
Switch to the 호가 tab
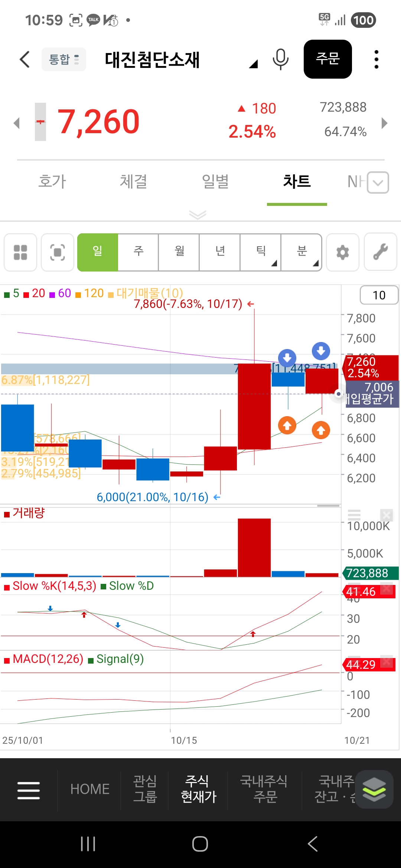click(52, 182)
